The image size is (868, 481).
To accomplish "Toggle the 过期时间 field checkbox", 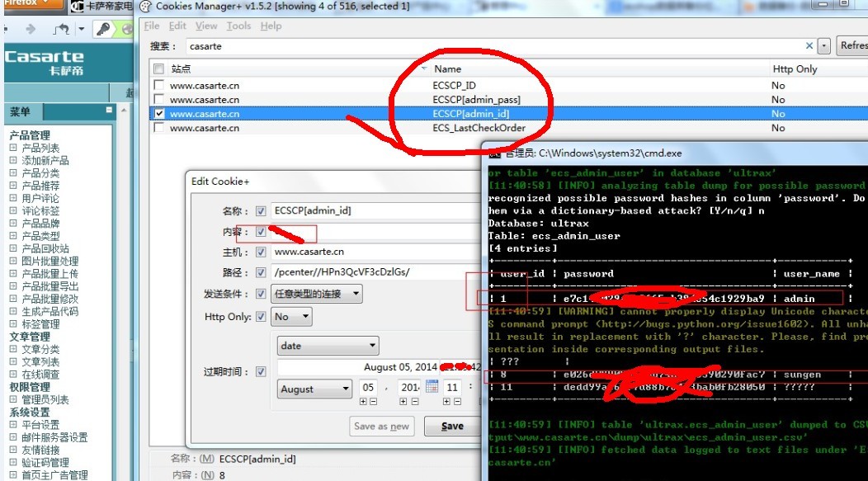I will (261, 372).
